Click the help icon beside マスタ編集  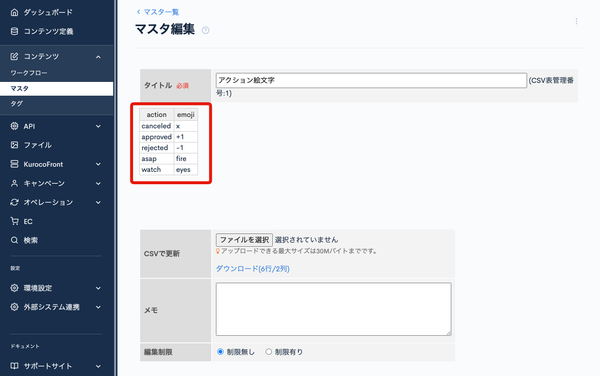click(205, 30)
